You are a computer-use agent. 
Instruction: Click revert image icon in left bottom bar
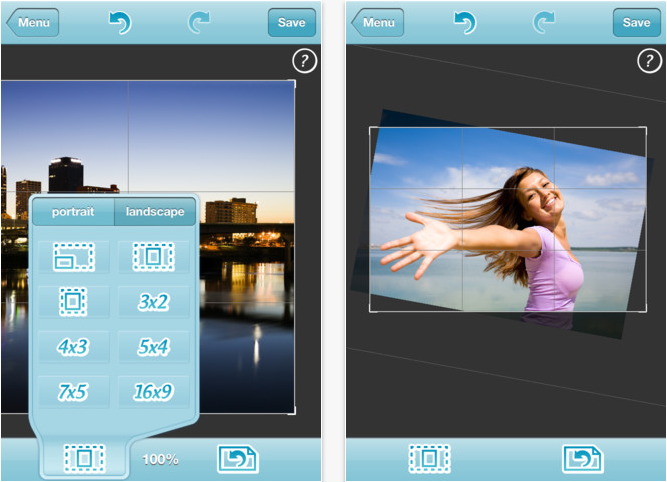click(x=238, y=459)
